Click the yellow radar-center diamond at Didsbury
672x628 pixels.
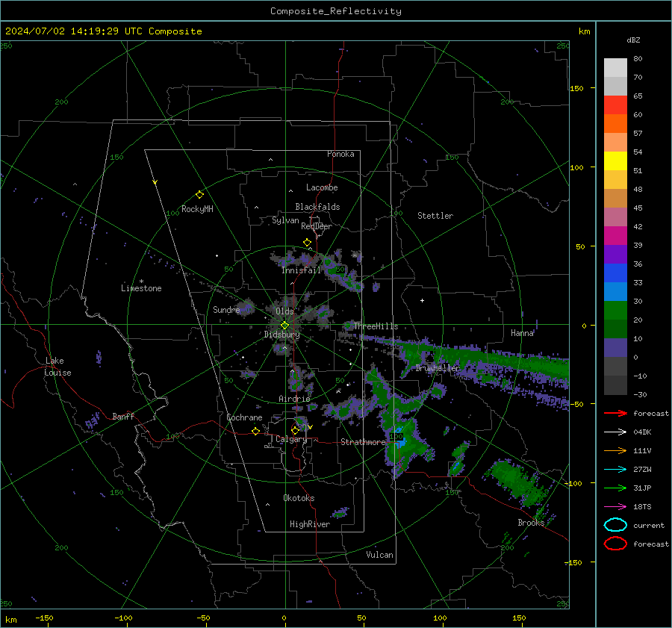(284, 326)
